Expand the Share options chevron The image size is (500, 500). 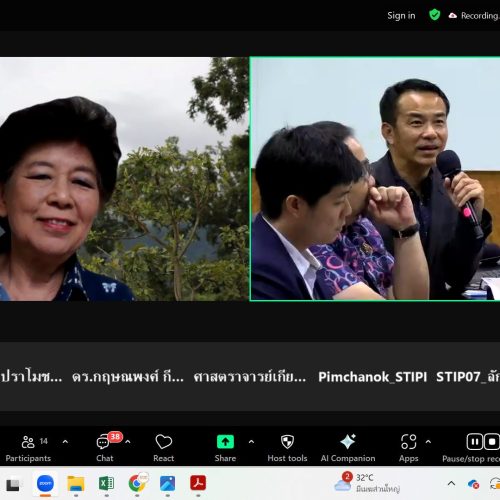(251, 442)
